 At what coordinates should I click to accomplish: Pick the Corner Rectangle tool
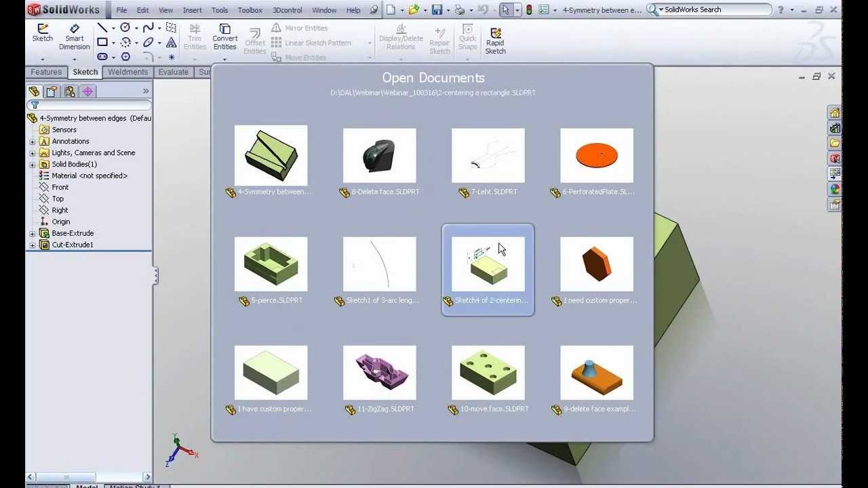(102, 42)
